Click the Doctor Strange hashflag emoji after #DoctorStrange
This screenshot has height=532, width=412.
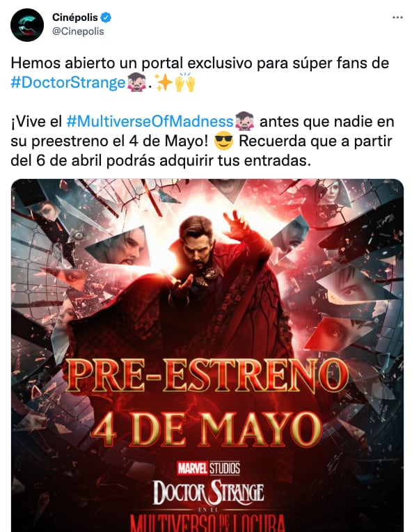tap(136, 82)
